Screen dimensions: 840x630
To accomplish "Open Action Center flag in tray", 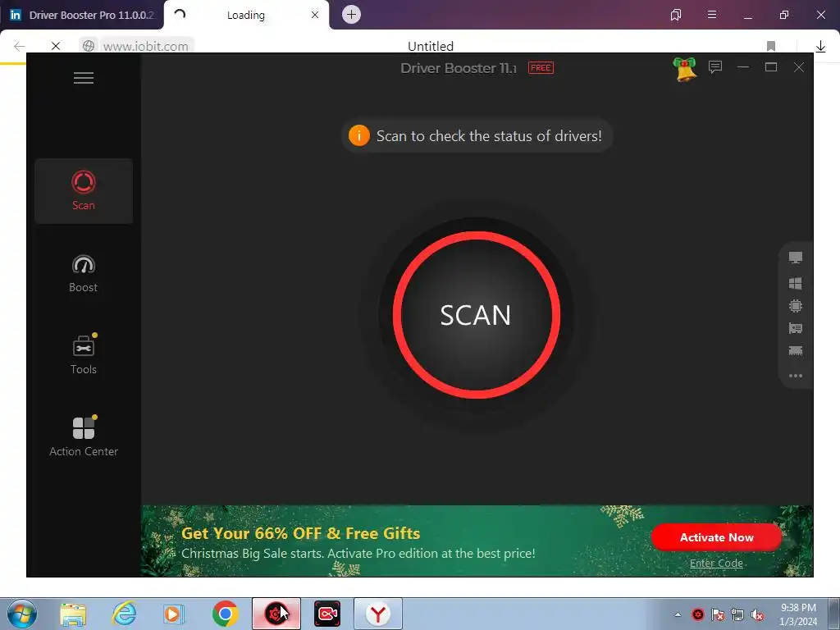I will (x=717, y=614).
